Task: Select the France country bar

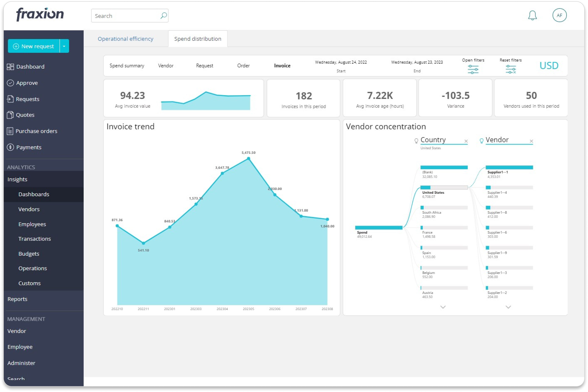Action: [x=444, y=228]
